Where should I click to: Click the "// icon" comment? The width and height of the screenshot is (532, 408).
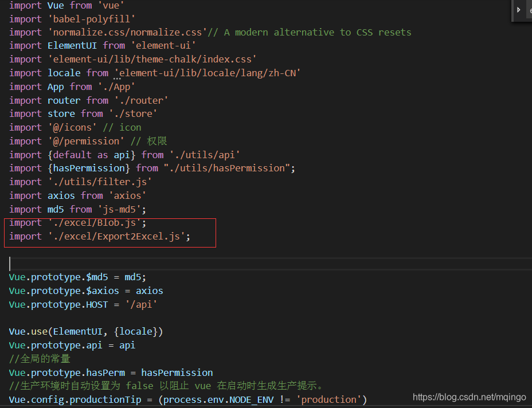(122, 128)
